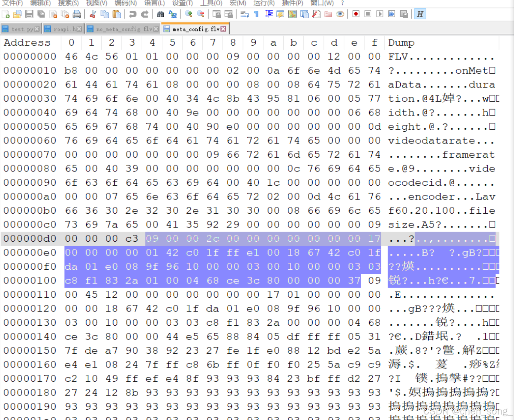Click address 00000100 in the address column
514x420 pixels.
click(30, 281)
